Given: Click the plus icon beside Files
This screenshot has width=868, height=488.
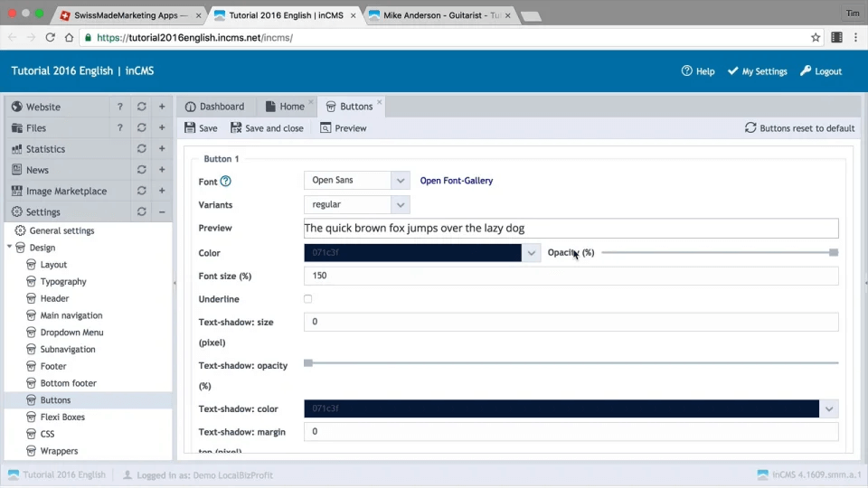Looking at the screenshot, I should coord(162,128).
